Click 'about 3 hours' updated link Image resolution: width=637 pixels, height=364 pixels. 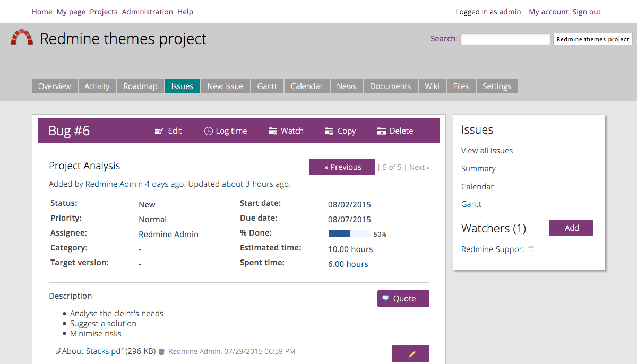click(x=247, y=184)
